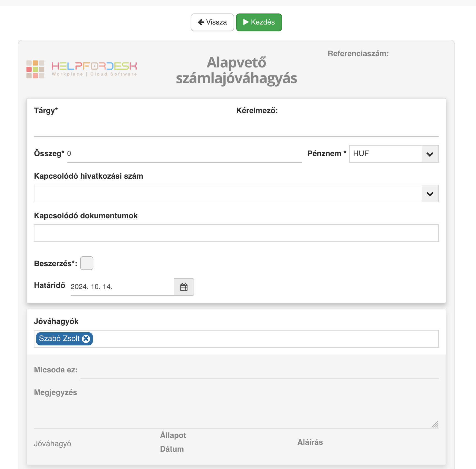Viewport: 476px width, 469px height.
Task: Click the Alapvető számlajóváhagyás form title
Action: [236, 70]
